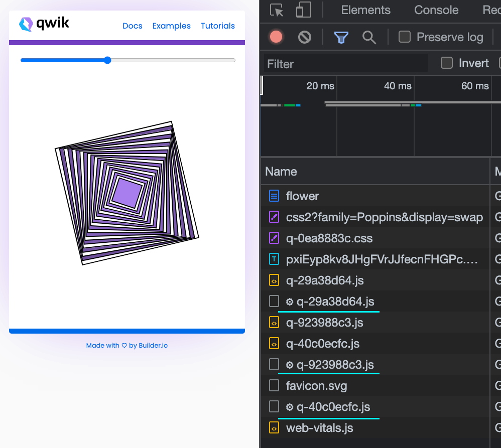
Task: Tick the box on gear q-29a38d64.js row
Action: pos(274,301)
